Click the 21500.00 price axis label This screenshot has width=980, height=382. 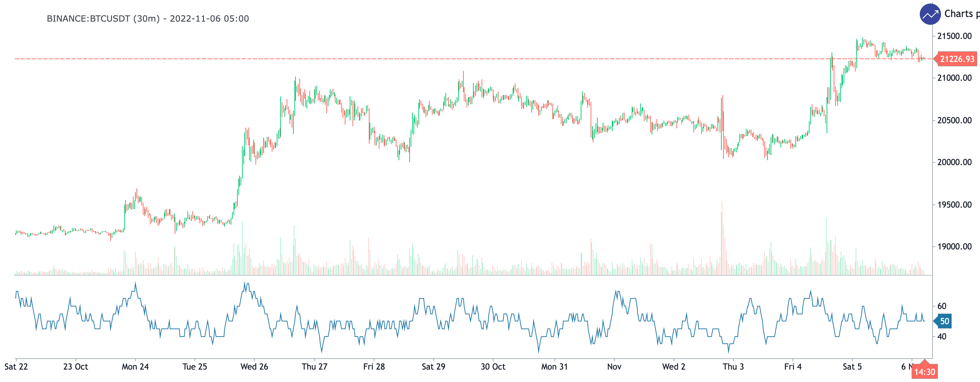click(x=954, y=36)
